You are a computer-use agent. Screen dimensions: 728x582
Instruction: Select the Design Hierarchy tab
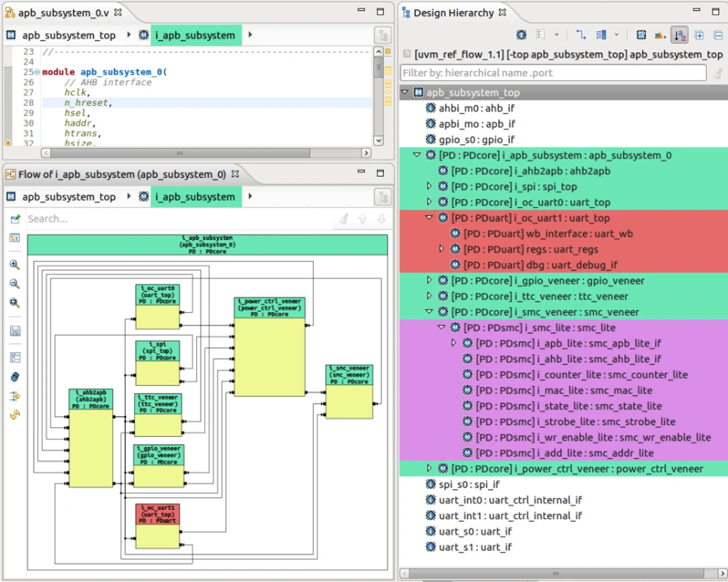pyautogui.click(x=453, y=13)
